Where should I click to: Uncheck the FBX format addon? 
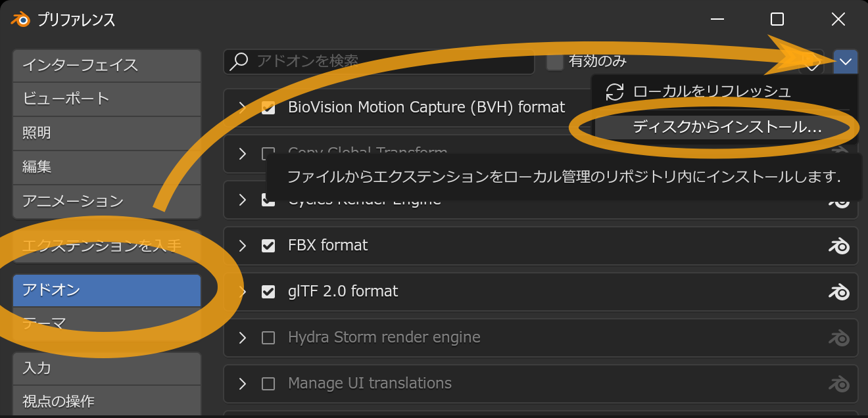268,246
